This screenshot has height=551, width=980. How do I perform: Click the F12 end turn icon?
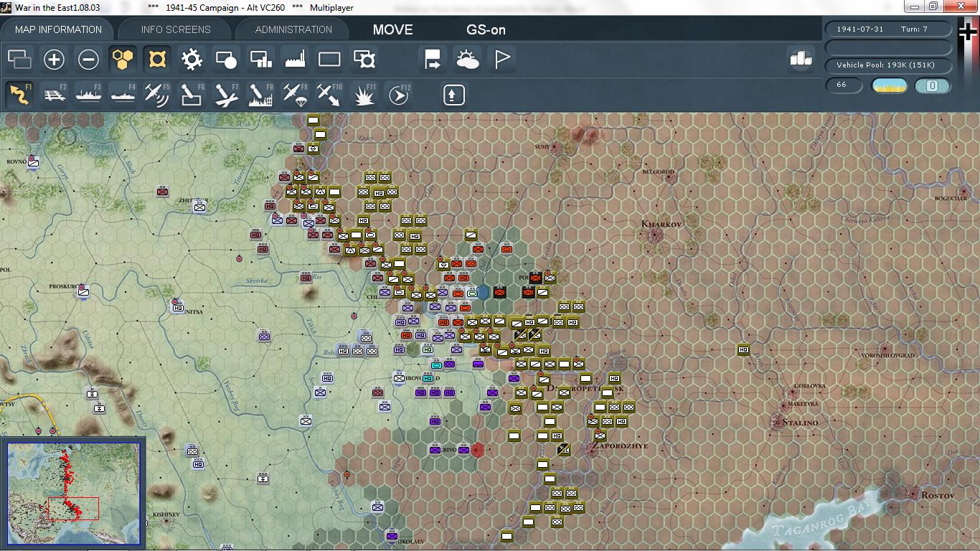tap(399, 95)
